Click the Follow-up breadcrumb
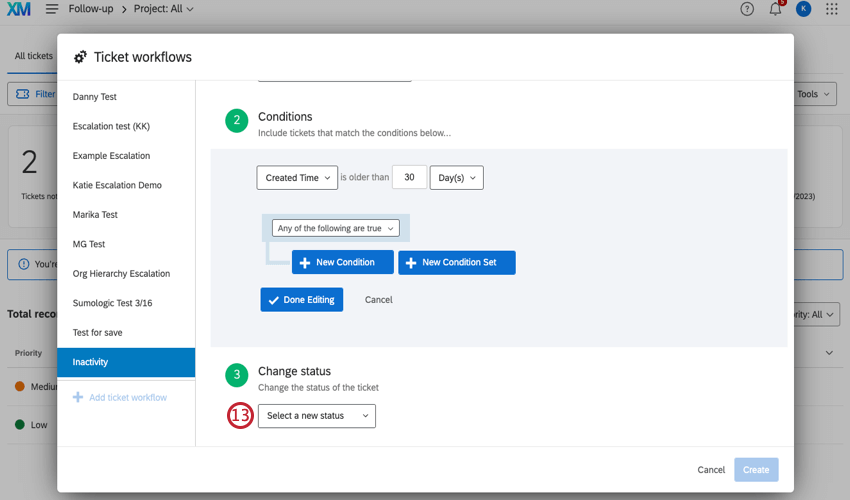 coord(91,9)
